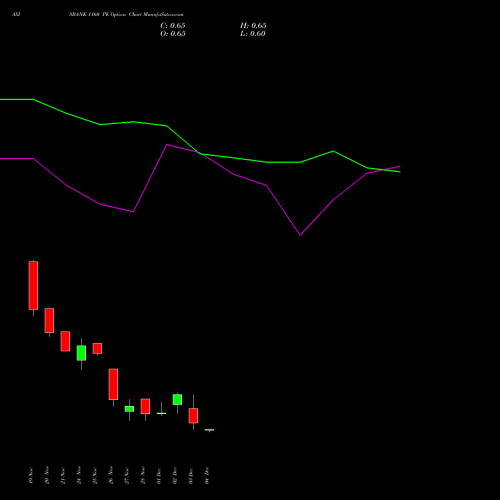
Task: Click the L: 0.60 low value
Action: 253,34
